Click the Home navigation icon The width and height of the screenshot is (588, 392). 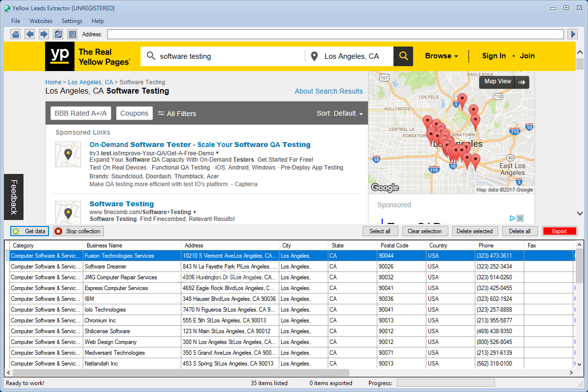coord(15,34)
